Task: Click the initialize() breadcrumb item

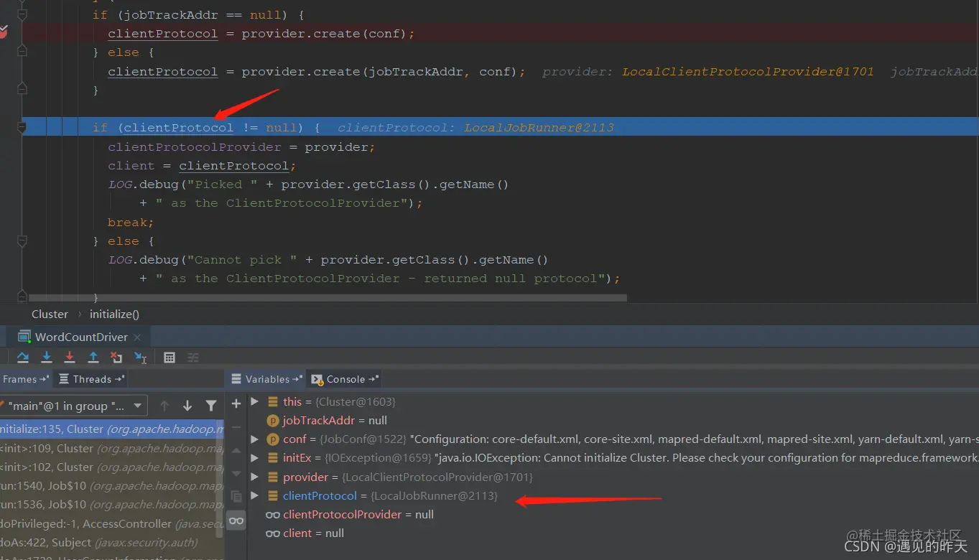Action: coord(114,314)
